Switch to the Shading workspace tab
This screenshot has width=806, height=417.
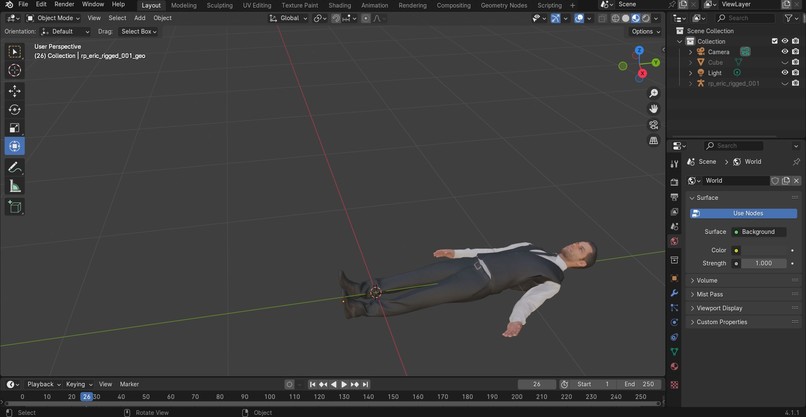click(x=339, y=5)
